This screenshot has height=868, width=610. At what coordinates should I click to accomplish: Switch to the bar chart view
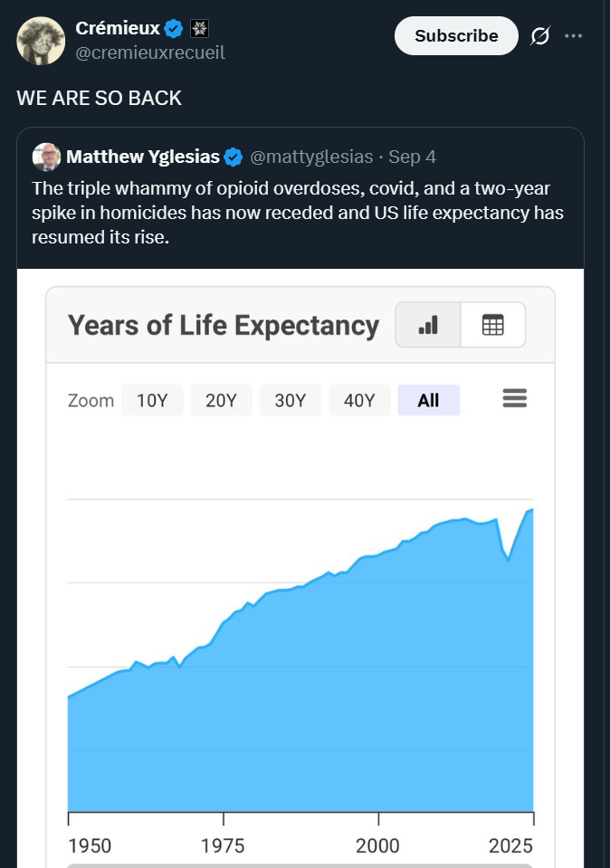428,325
